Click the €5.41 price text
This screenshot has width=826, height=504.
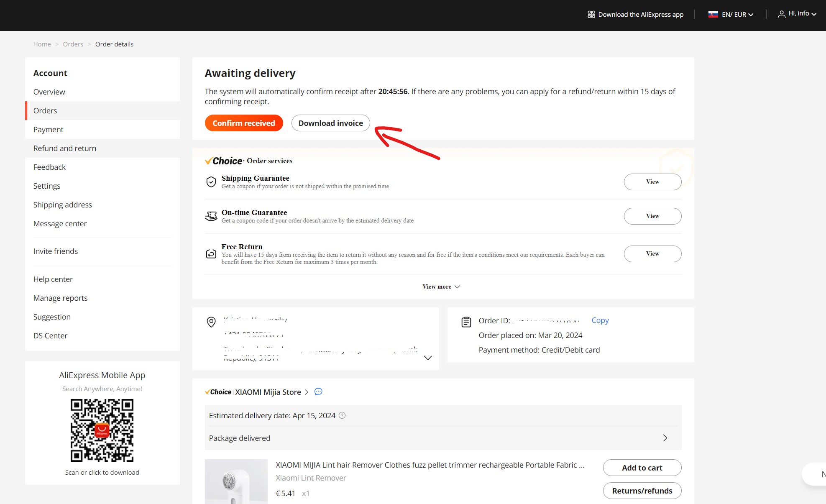click(x=285, y=494)
